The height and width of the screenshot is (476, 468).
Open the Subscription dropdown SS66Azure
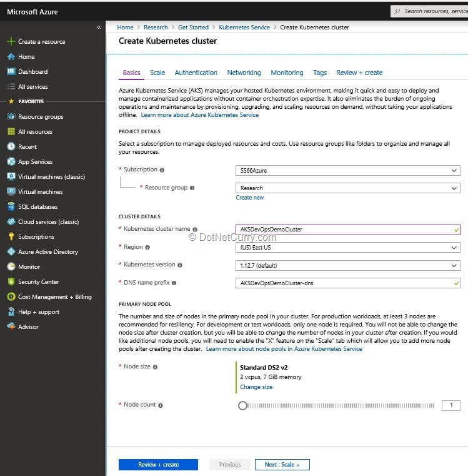click(347, 170)
